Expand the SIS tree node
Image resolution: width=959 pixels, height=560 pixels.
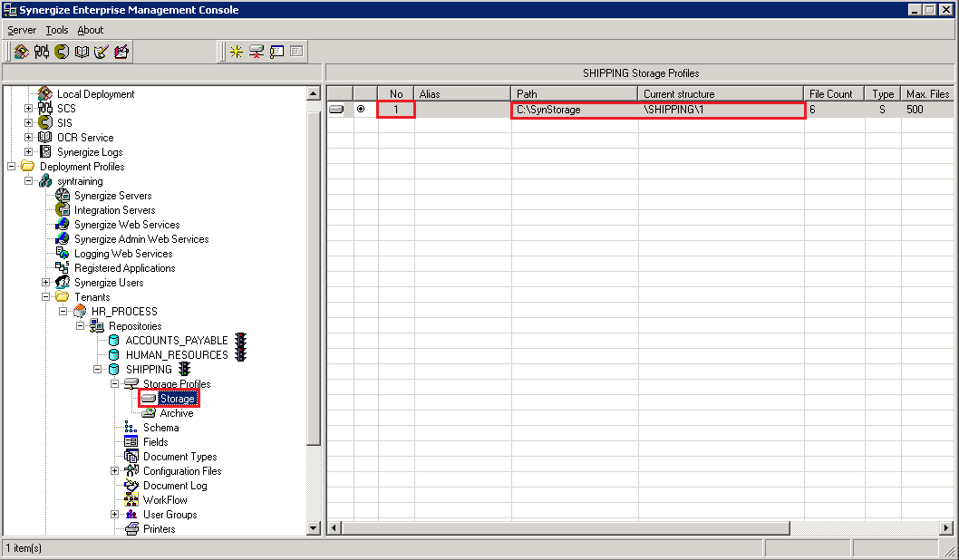[28, 123]
